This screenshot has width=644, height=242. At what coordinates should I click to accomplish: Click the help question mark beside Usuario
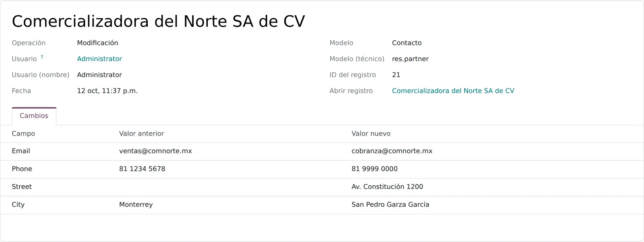pos(42,57)
